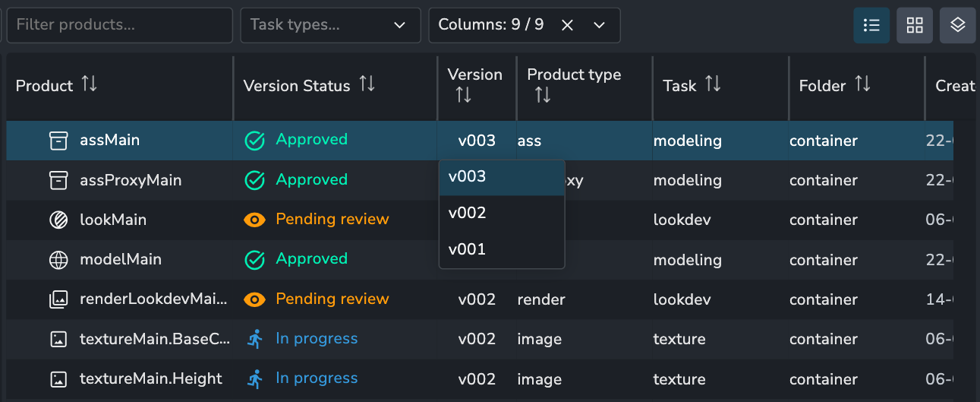Select the textureMain.BaseC... product name
The width and height of the screenshot is (980, 402).
click(155, 340)
